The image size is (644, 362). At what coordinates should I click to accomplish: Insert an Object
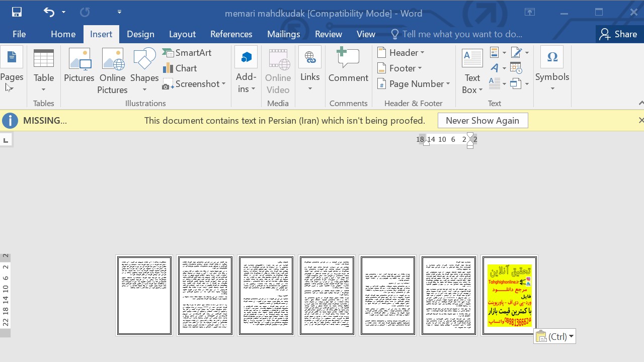click(x=520, y=84)
